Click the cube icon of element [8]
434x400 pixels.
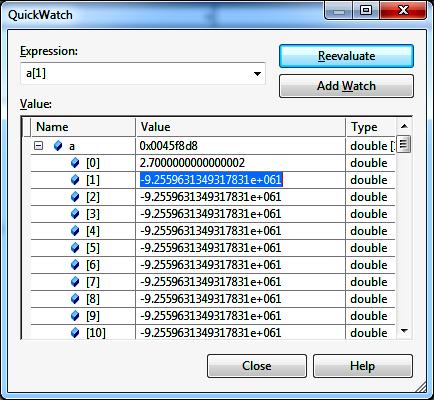click(75, 299)
